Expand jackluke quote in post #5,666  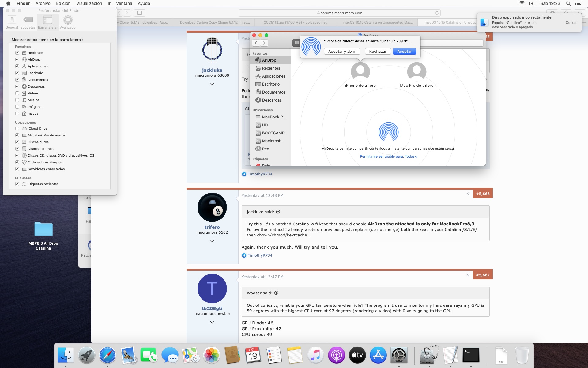[x=278, y=212]
